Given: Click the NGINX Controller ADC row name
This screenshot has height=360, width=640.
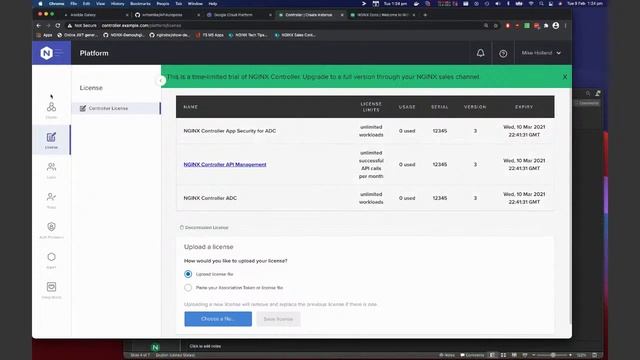Looking at the screenshot, I should click(210, 198).
